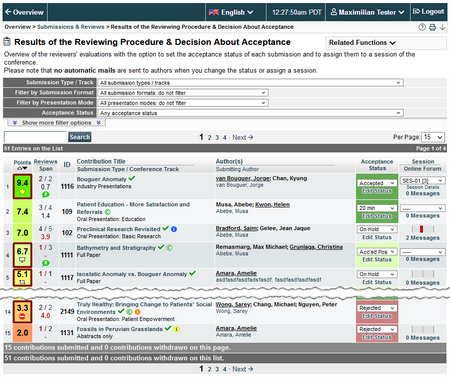
Task: Click the gold star in the 9.4 box
Action: (22, 191)
